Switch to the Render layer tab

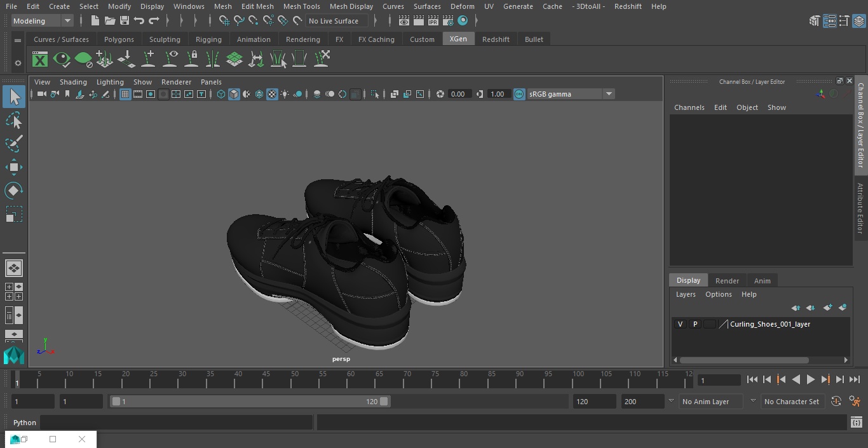[x=727, y=281]
